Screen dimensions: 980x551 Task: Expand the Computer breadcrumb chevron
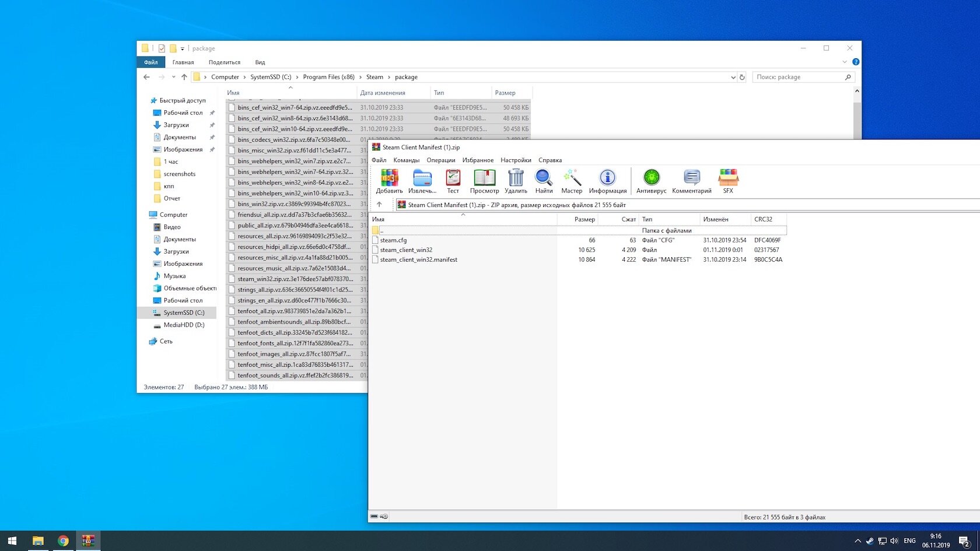point(245,77)
